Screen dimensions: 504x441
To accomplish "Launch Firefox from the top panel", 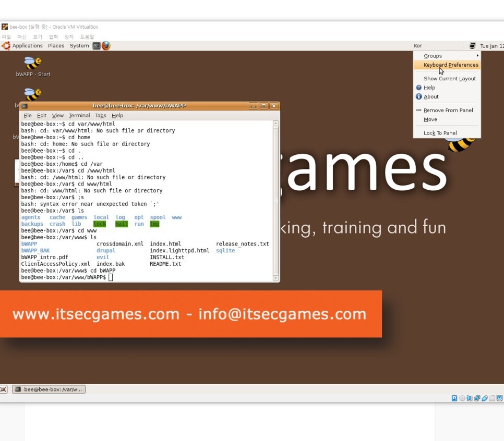I will (106, 46).
